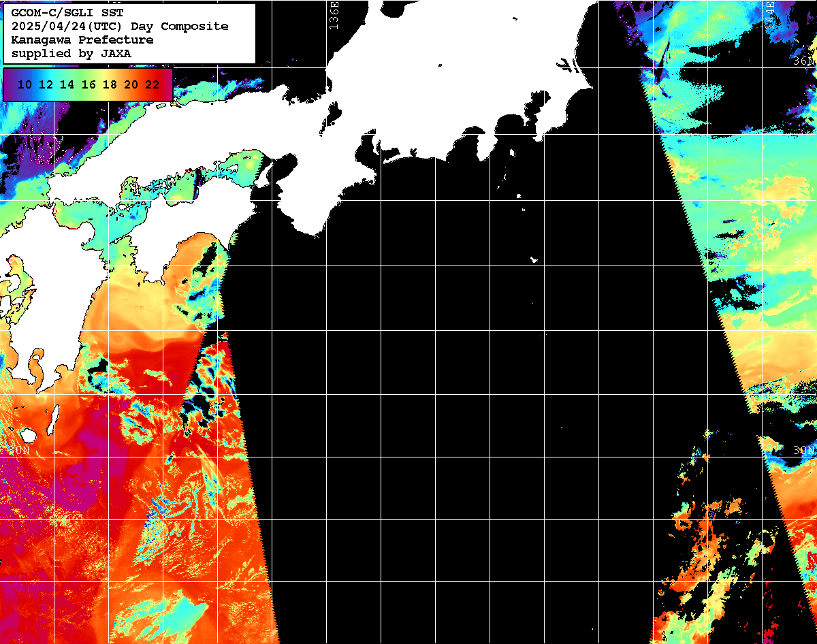Viewport: 817px width, 644px height.
Task: Click the '36N' latitude label
Action: tap(804, 61)
